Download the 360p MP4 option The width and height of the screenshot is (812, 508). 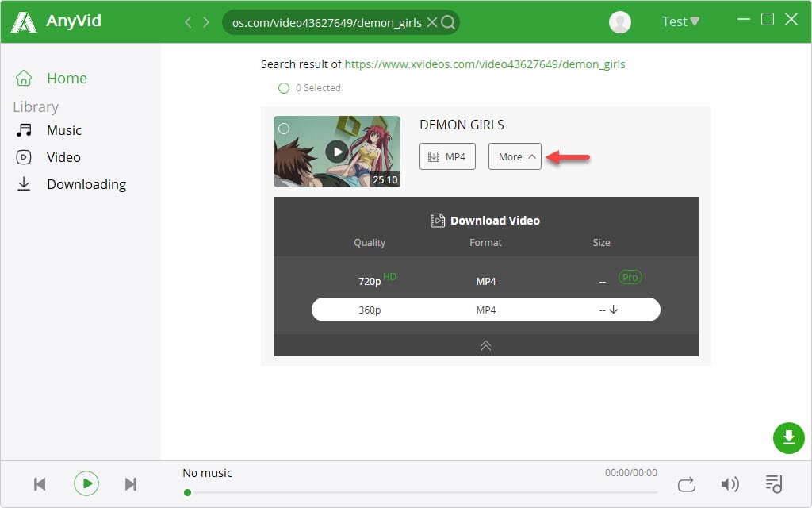pos(486,310)
